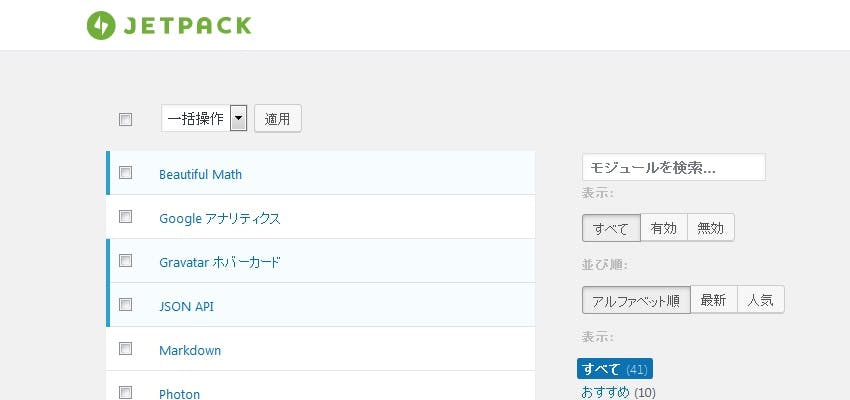Check the JSON API module checkbox
The width and height of the screenshot is (850, 400).
tap(125, 305)
